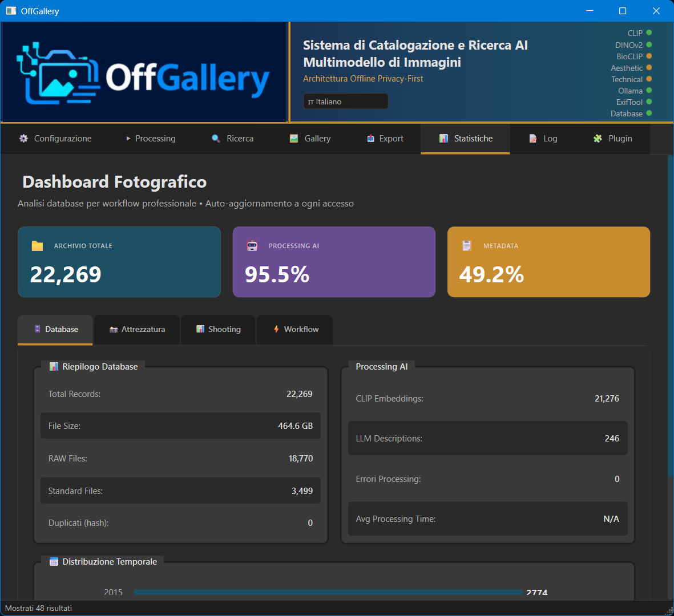This screenshot has width=674, height=616.
Task: Click the folder icon in Archivio Totale card
Action: tap(38, 246)
